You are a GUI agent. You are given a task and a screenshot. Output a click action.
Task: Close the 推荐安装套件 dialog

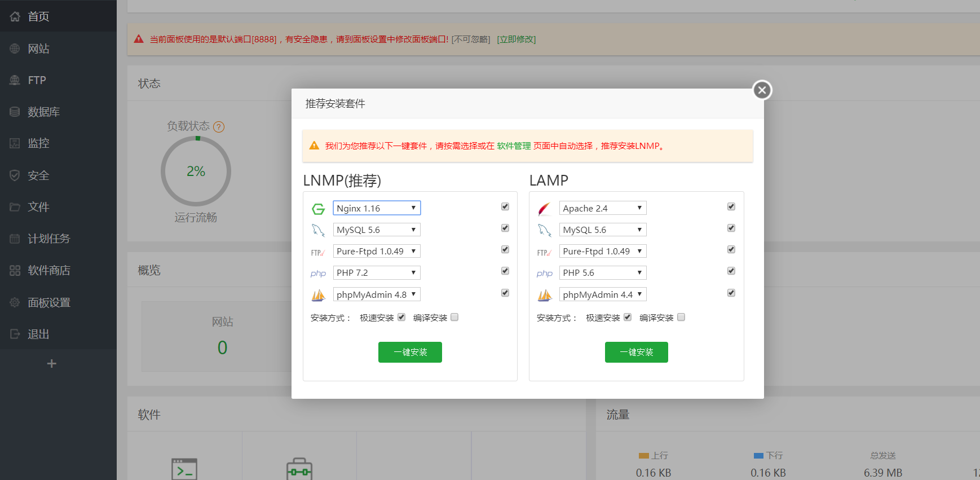tap(762, 90)
